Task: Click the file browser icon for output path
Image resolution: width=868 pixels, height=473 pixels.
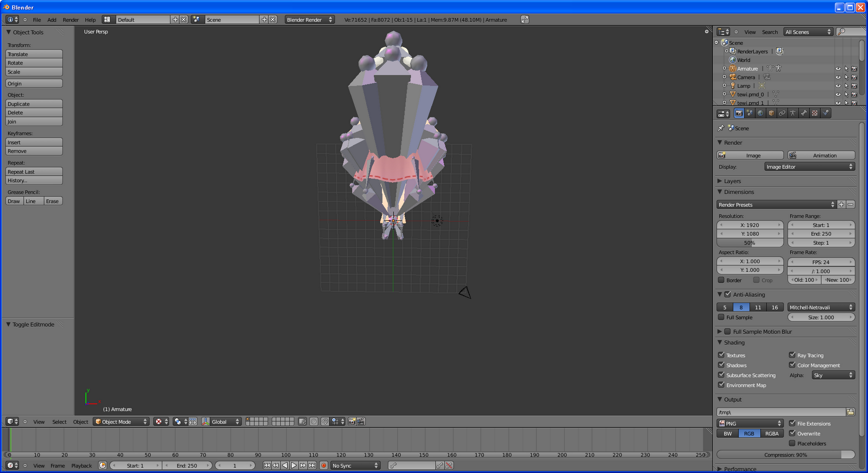Action: click(850, 412)
